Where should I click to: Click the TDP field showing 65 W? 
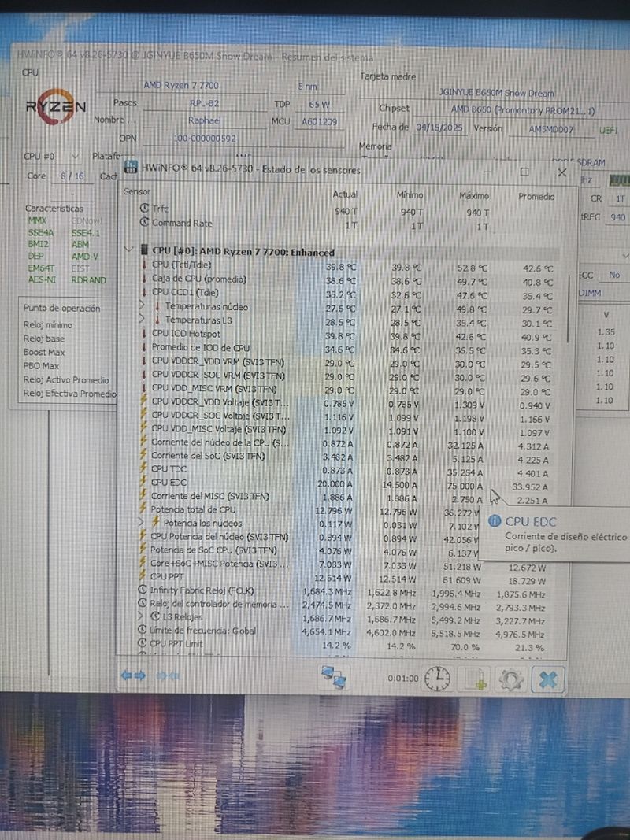319,105
